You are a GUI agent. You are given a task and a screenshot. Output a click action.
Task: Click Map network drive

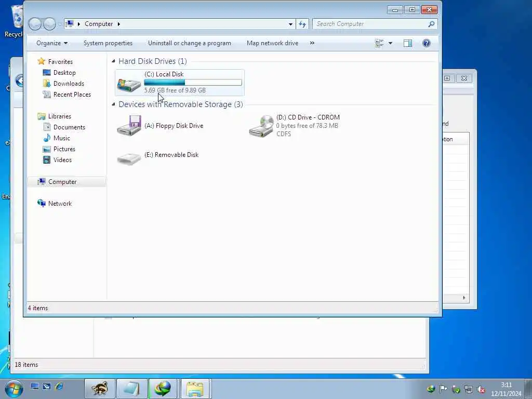272,43
